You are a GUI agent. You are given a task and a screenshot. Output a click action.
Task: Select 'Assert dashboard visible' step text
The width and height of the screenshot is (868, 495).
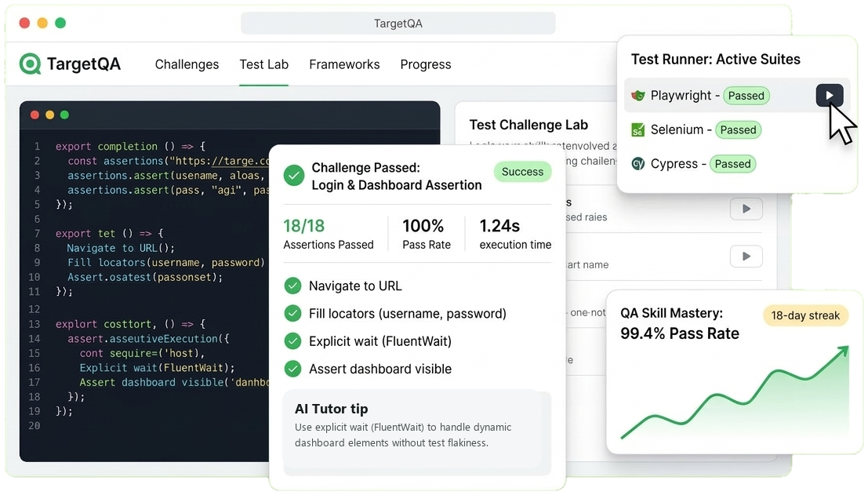[380, 369]
